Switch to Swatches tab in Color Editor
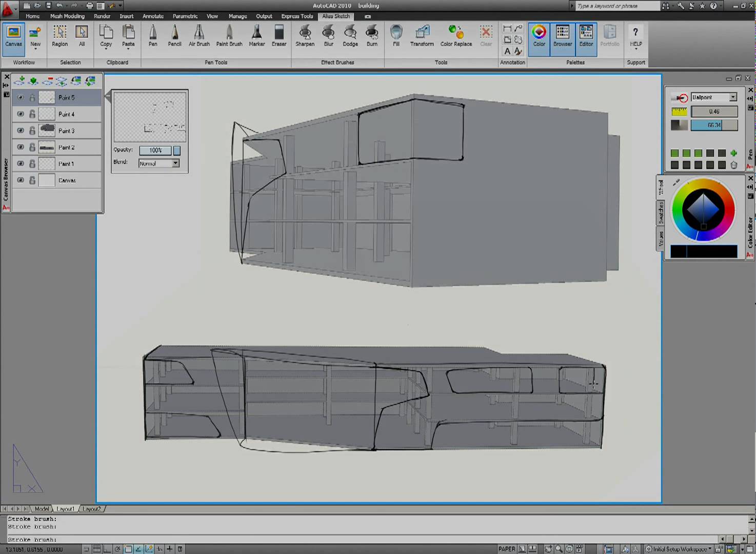The width and height of the screenshot is (756, 554). tap(661, 212)
